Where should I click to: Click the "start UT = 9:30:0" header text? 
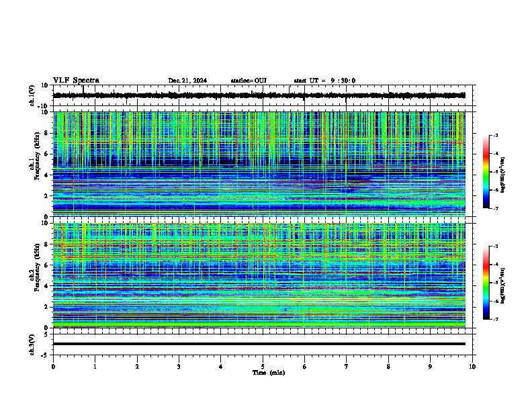pos(324,81)
